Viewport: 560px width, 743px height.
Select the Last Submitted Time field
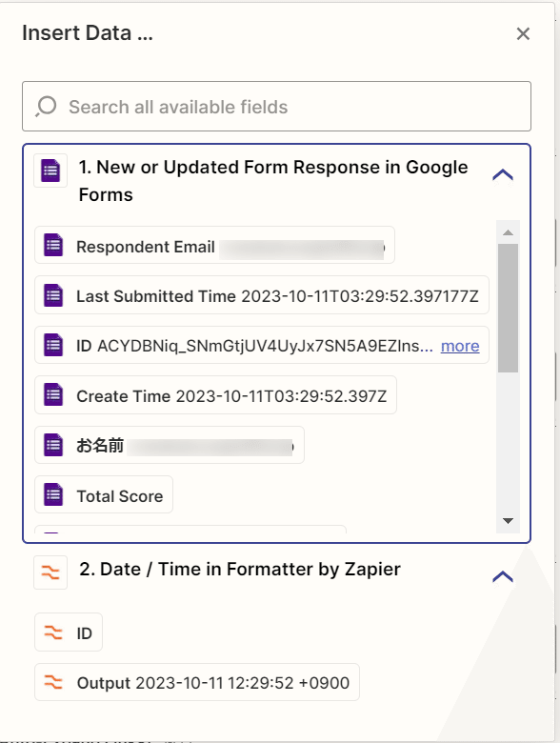tap(262, 295)
